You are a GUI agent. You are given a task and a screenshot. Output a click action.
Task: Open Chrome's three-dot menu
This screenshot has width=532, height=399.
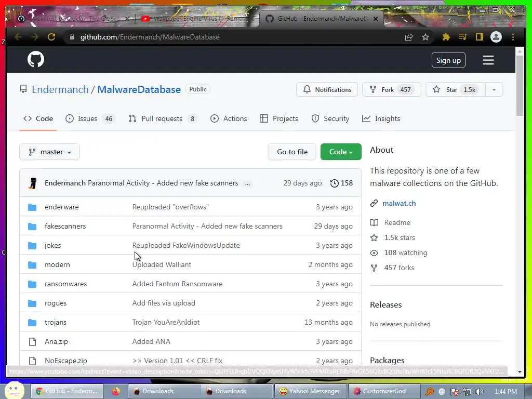tap(513, 37)
